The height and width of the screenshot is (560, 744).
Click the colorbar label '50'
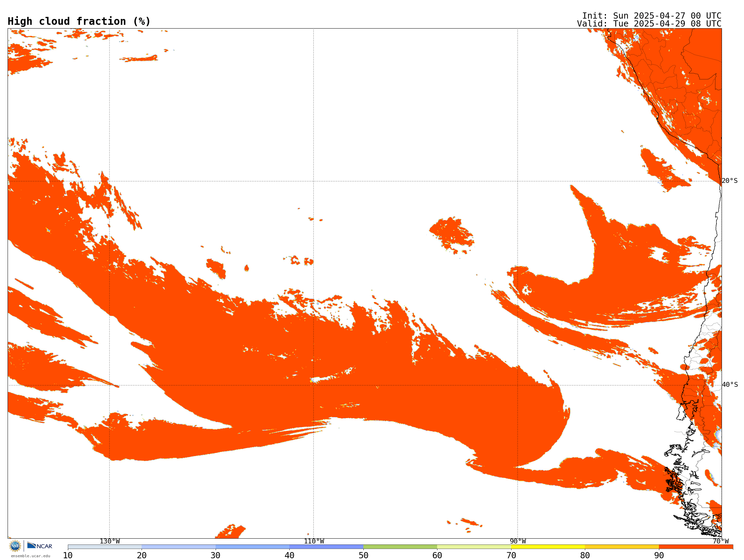point(363,556)
